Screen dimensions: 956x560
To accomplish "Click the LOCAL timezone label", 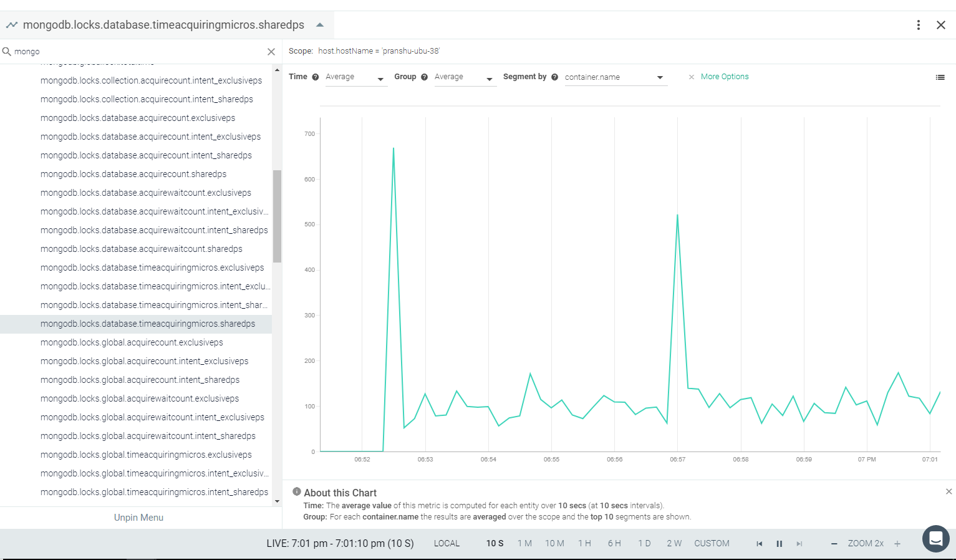I will [x=447, y=543].
